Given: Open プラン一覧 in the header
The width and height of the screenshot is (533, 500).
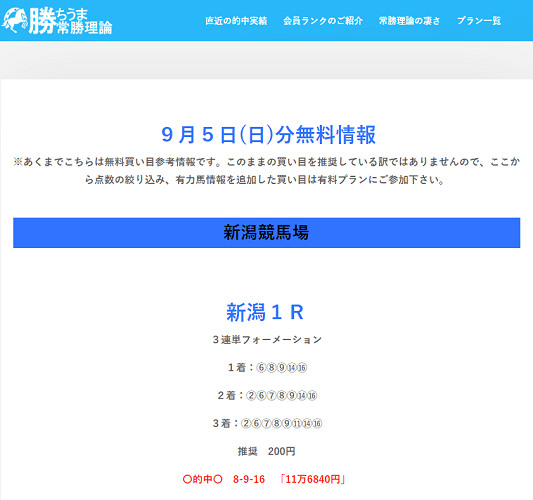Looking at the screenshot, I should pyautogui.click(x=479, y=21).
